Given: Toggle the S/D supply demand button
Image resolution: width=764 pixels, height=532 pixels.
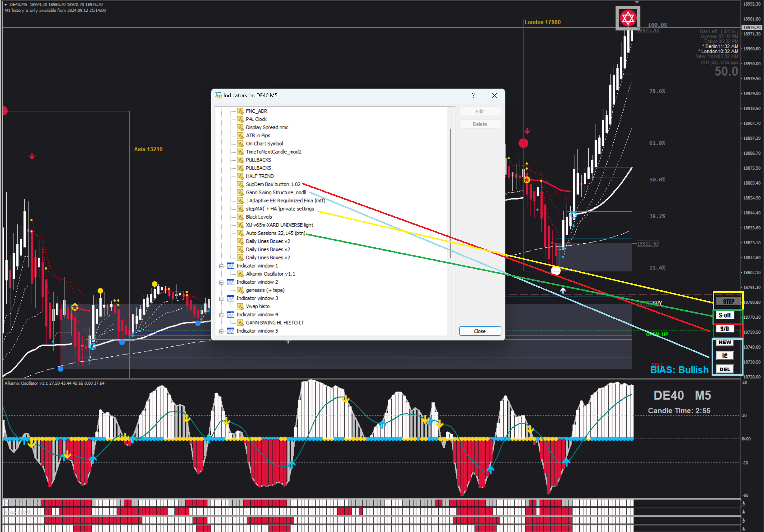Looking at the screenshot, I should [725, 329].
